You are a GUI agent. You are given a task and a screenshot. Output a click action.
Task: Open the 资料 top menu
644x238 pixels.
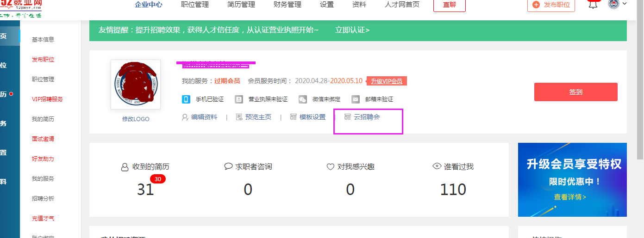359,5
